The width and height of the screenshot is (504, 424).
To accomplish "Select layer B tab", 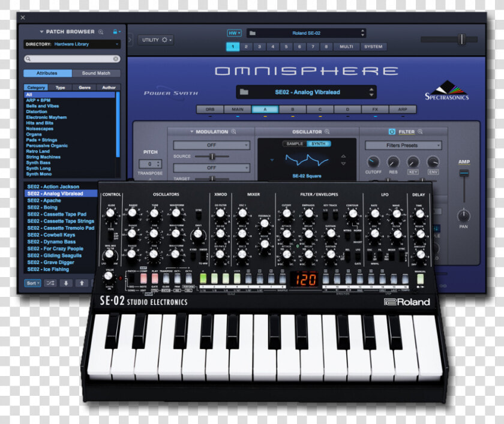I will point(293,109).
